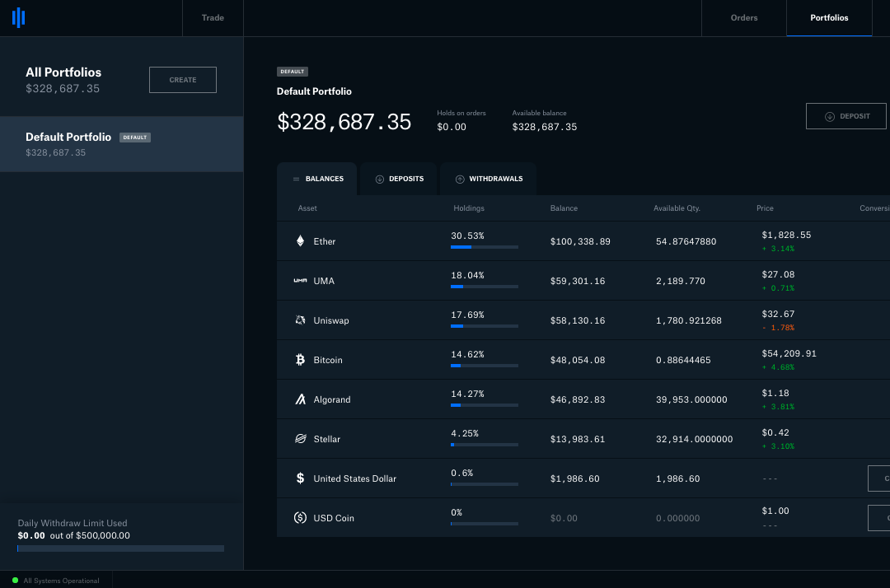Click the Bitcoin price $54,209.91
This screenshot has height=588, width=890.
click(789, 354)
